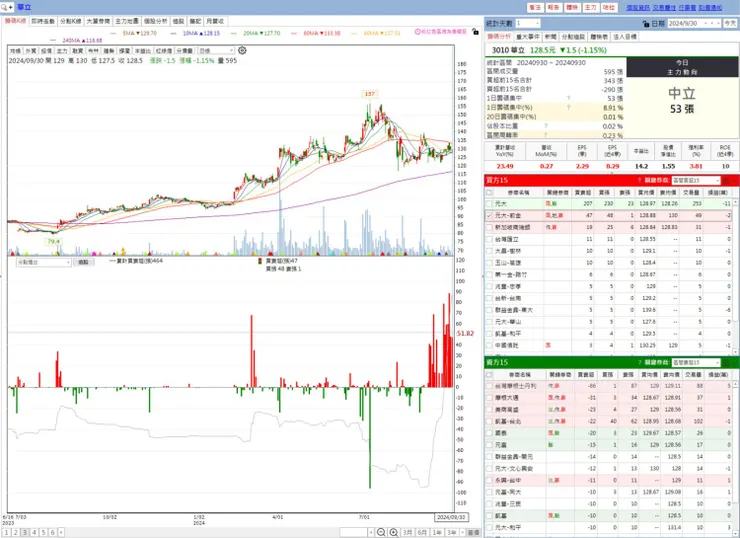Set chart range with 6月 button
This screenshot has width=740, height=538.
click(x=422, y=532)
